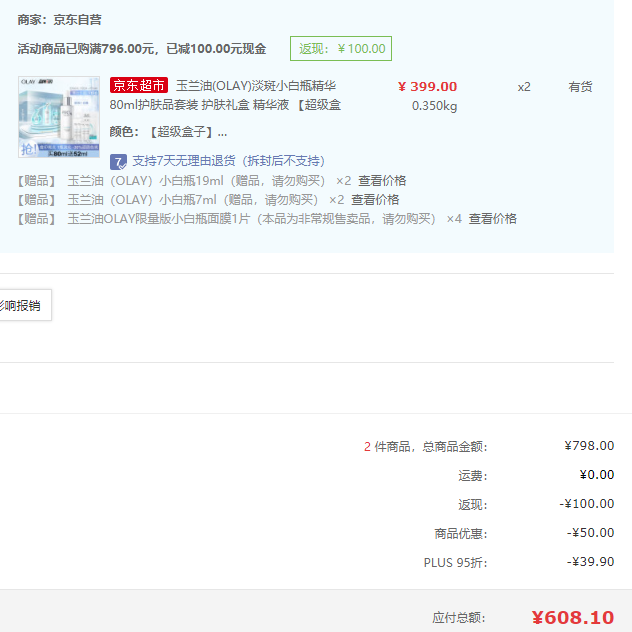This screenshot has height=632, width=632.
Task: Click the PLUS 95折 label
Action: 455,562
